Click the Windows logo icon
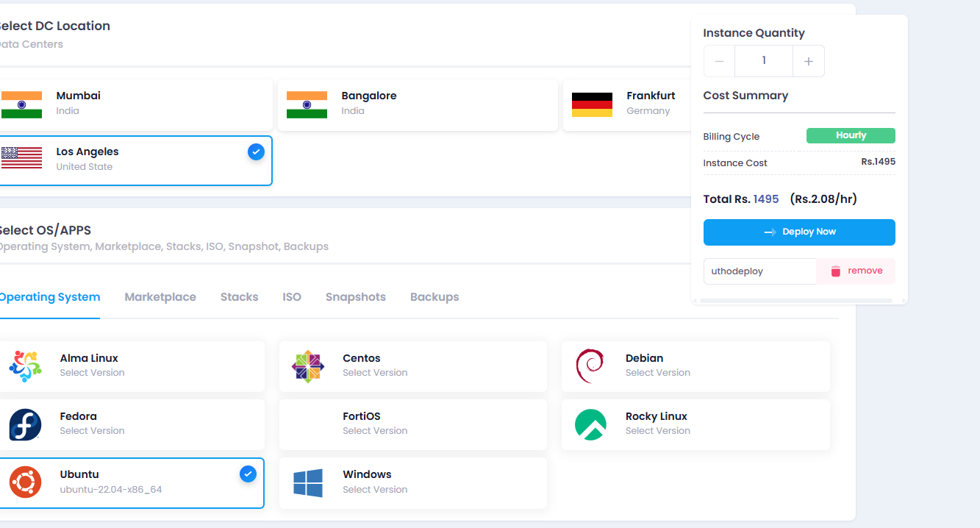980x528 pixels. pos(308,483)
